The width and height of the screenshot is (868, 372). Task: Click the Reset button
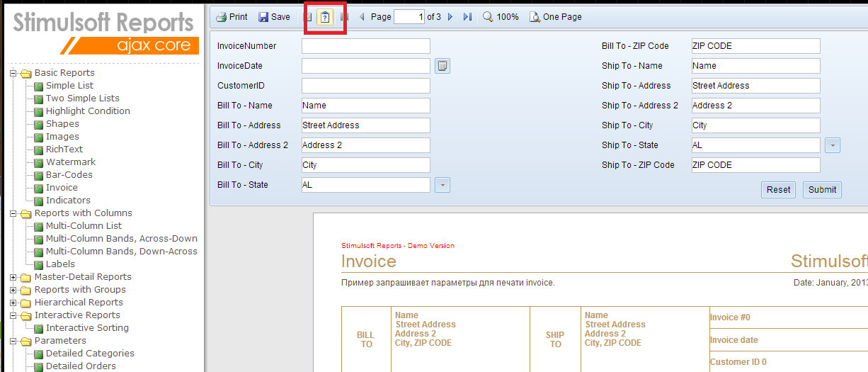[x=779, y=190]
